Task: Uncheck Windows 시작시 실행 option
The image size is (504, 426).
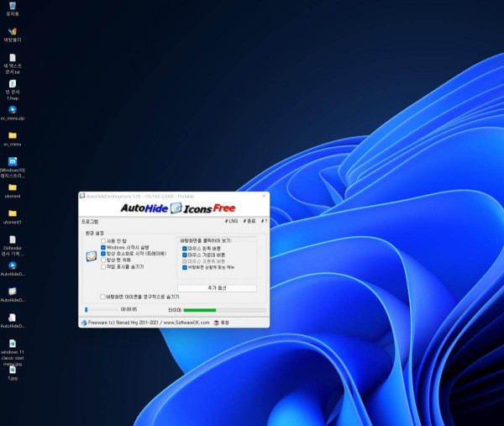Action: (103, 248)
